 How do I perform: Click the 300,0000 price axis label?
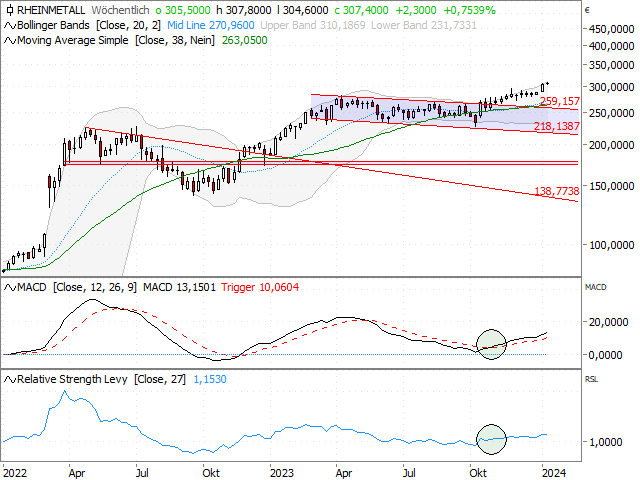(611, 87)
